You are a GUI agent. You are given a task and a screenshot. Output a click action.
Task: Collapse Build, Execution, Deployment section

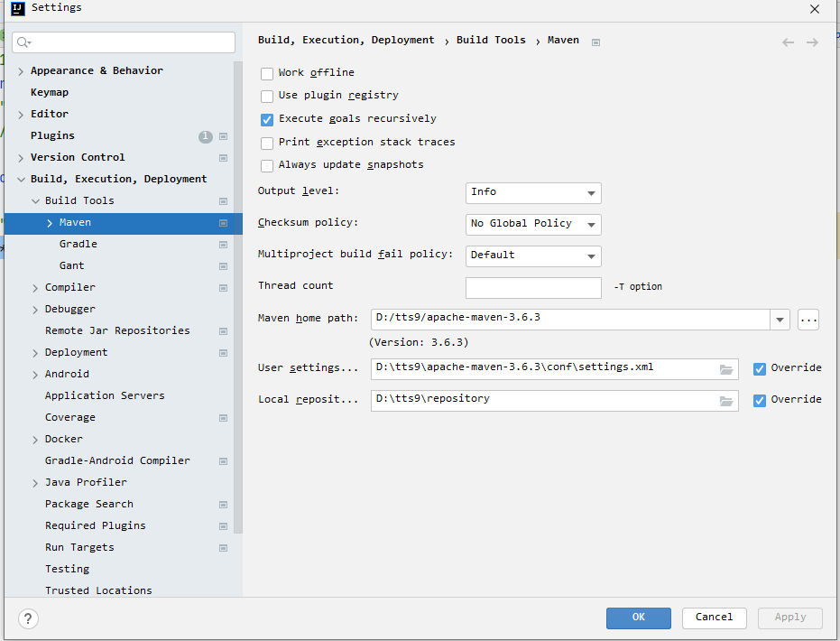(x=21, y=180)
